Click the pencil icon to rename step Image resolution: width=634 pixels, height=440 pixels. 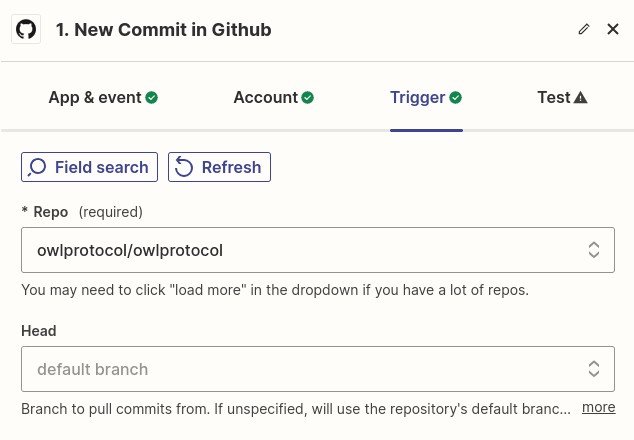point(584,30)
